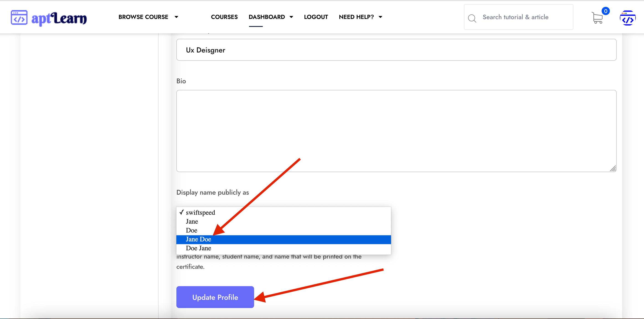Image resolution: width=644 pixels, height=319 pixels.
Task: Choose Doe from the name list
Action: 283,230
